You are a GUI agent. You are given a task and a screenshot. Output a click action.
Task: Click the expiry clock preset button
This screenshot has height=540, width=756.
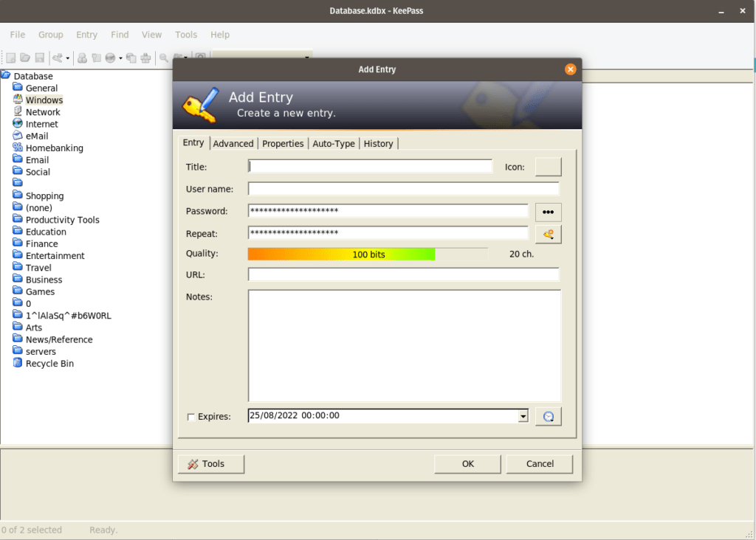(549, 417)
